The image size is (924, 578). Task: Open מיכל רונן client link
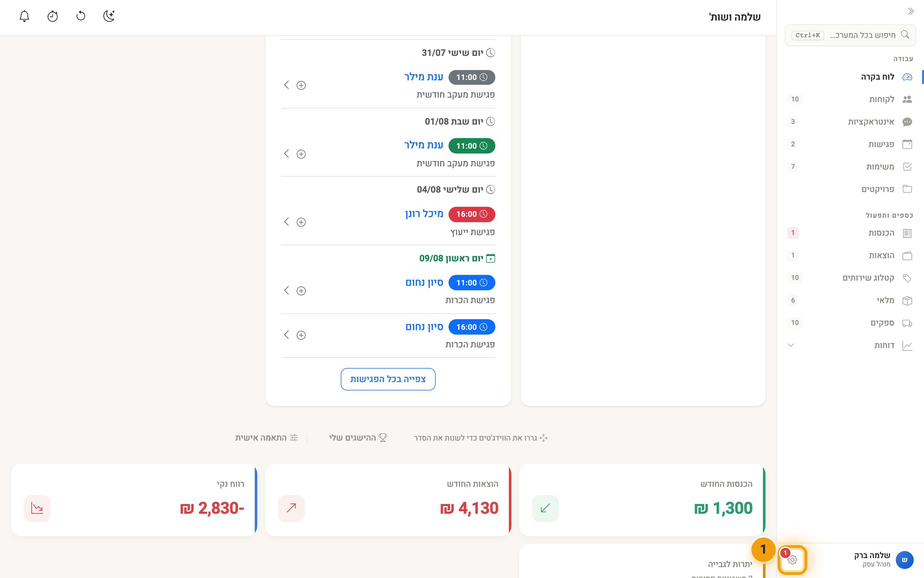click(x=424, y=214)
